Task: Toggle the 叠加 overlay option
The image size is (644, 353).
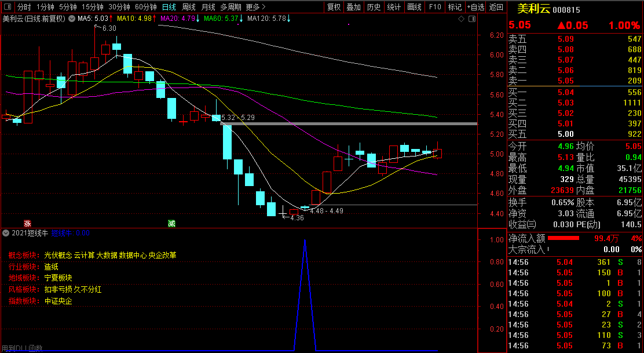Action: pos(353,8)
